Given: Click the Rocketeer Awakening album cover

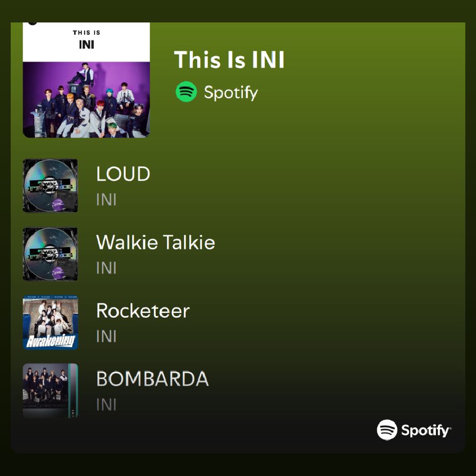Looking at the screenshot, I should (50, 323).
